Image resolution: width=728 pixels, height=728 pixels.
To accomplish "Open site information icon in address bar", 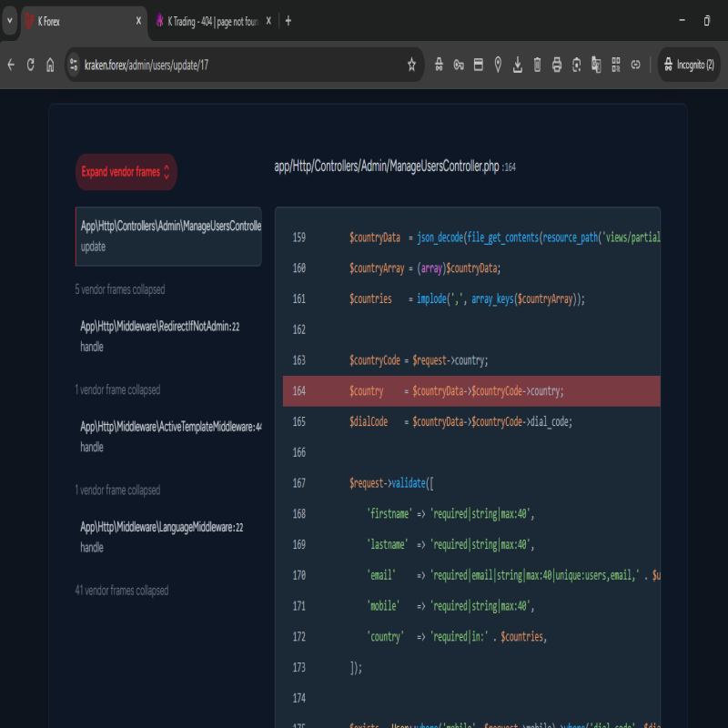I will [x=75, y=65].
